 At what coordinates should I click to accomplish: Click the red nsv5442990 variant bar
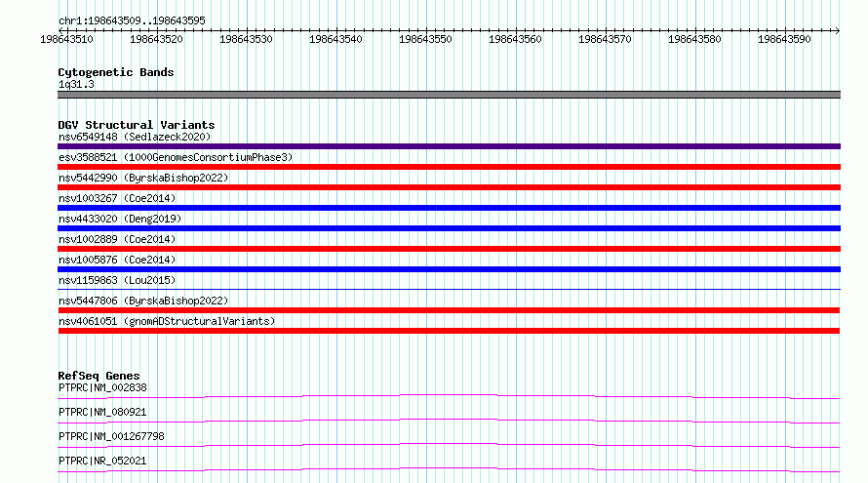(x=449, y=187)
